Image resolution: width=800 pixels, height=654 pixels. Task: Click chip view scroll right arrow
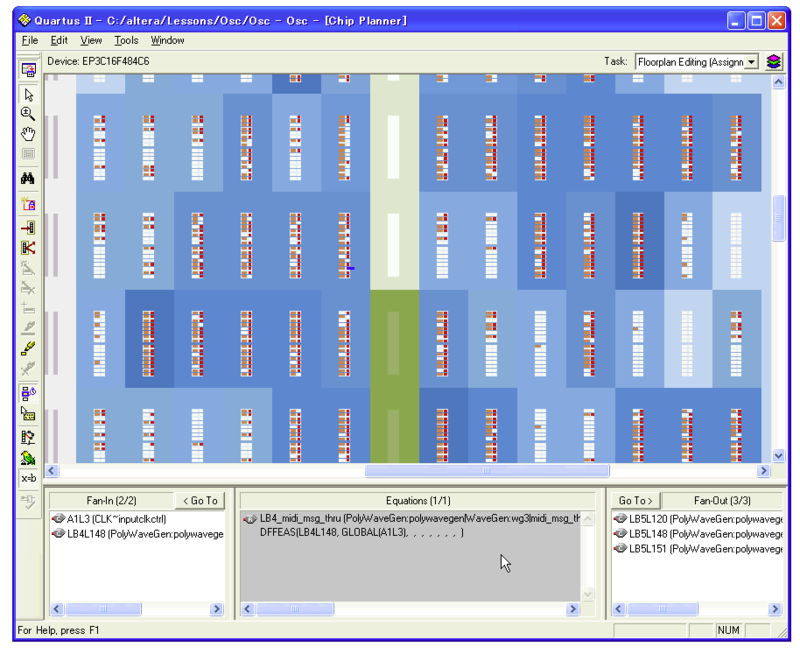coord(763,470)
